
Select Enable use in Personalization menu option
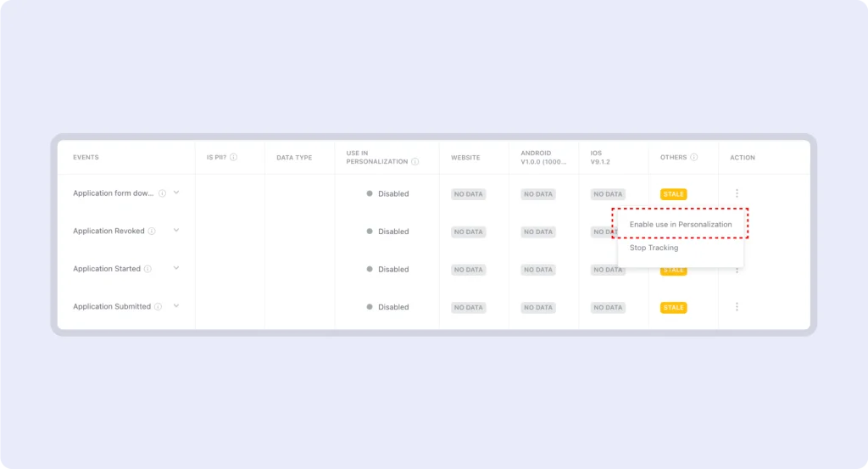coord(681,224)
